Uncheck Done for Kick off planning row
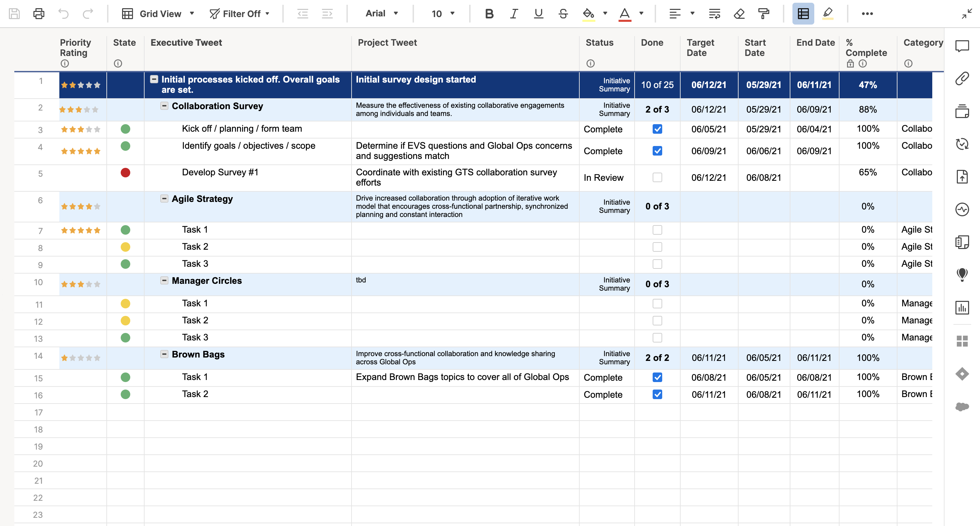 [x=657, y=129]
